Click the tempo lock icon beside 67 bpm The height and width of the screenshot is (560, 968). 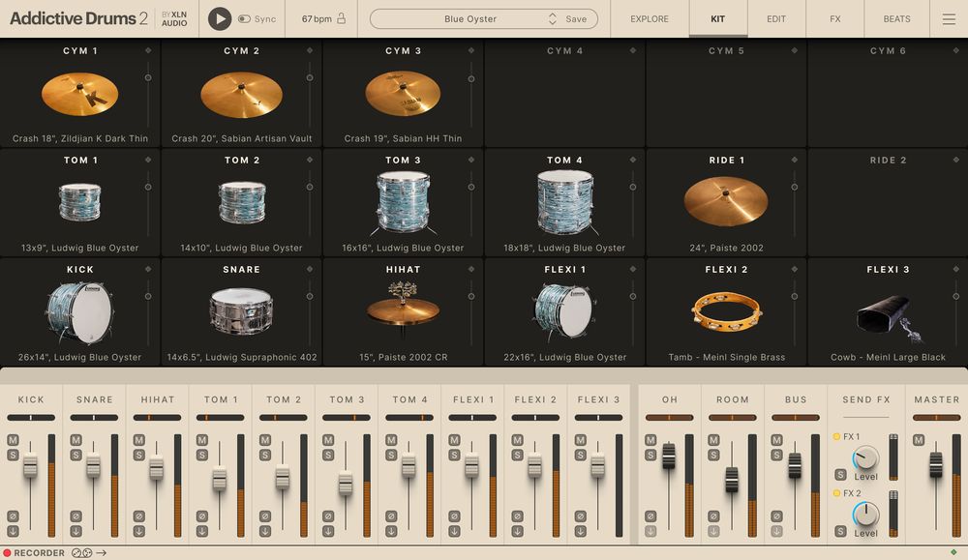tap(341, 17)
